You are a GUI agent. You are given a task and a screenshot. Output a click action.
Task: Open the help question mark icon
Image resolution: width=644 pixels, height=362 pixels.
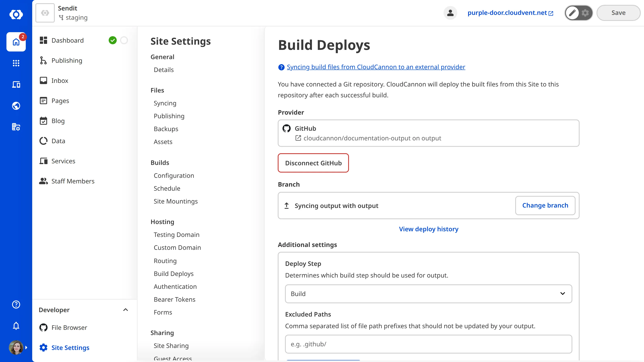coord(16,304)
